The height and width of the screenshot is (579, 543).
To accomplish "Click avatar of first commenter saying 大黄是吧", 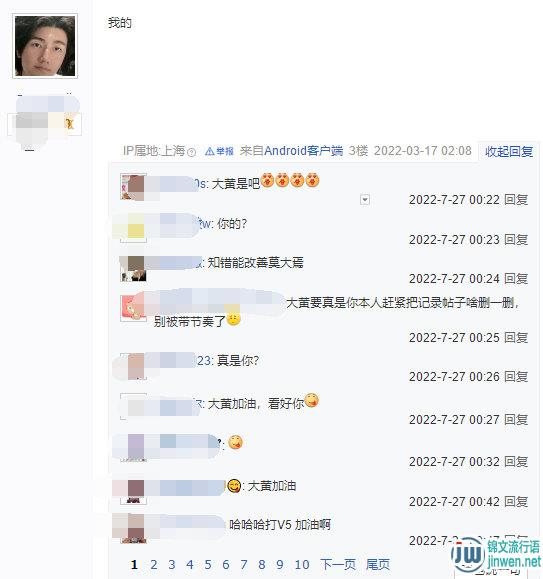I will coord(133,187).
